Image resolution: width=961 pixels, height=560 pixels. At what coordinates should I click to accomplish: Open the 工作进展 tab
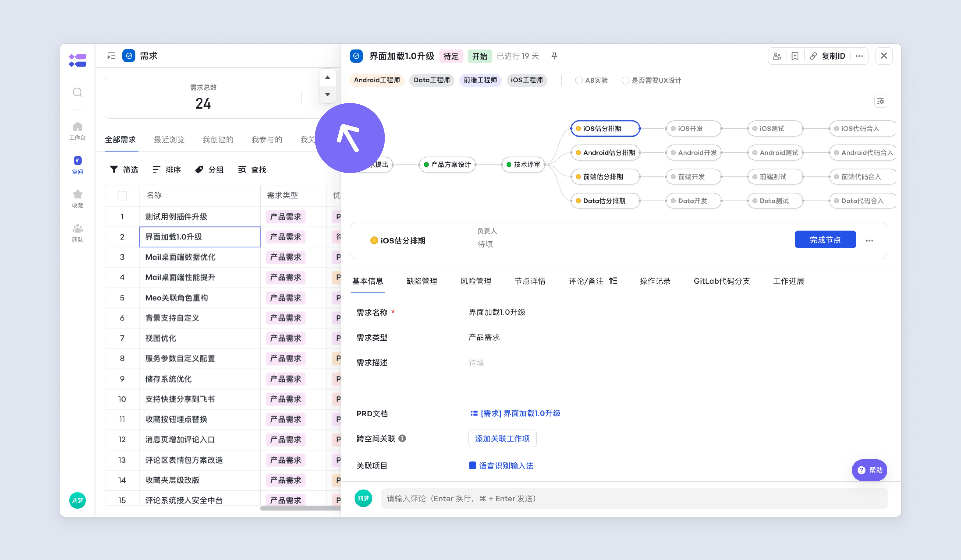(789, 281)
